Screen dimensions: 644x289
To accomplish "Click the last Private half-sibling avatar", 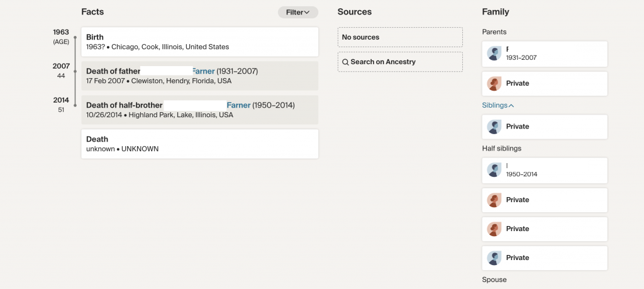I will coord(494,258).
